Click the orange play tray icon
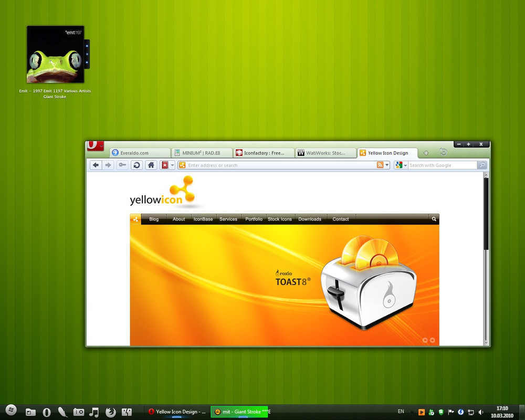 tap(422, 412)
